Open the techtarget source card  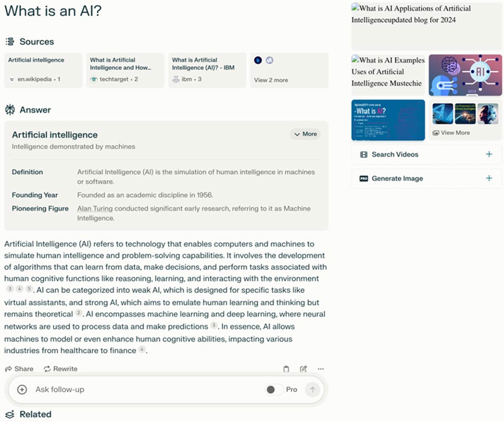(124, 70)
